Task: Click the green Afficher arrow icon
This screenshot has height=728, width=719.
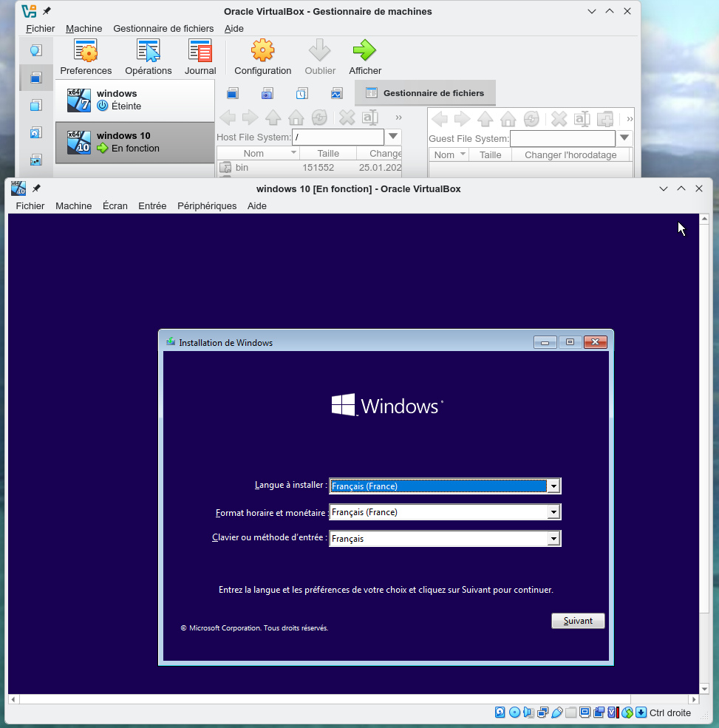Action: [x=364, y=58]
